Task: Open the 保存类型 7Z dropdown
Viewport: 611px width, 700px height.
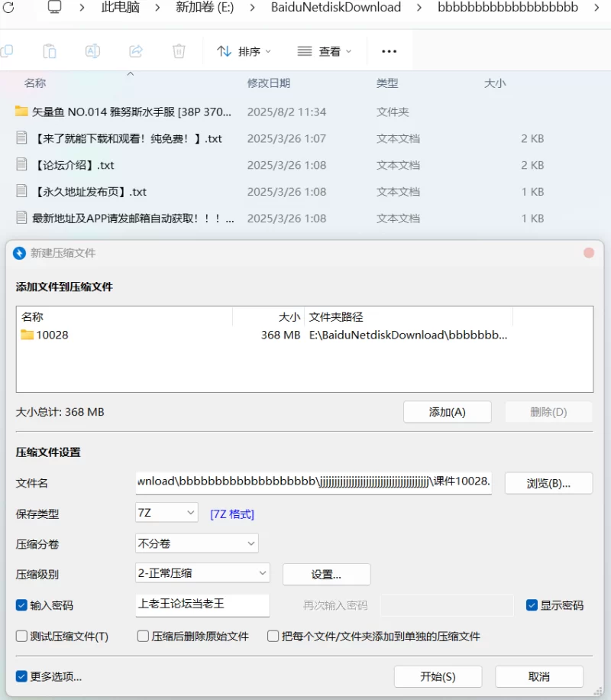Action: [x=166, y=513]
